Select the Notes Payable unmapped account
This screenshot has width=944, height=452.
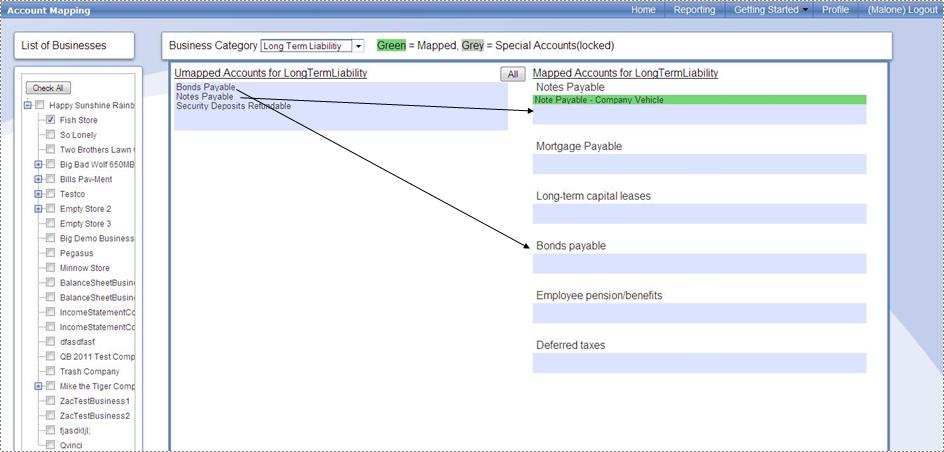coord(205,96)
